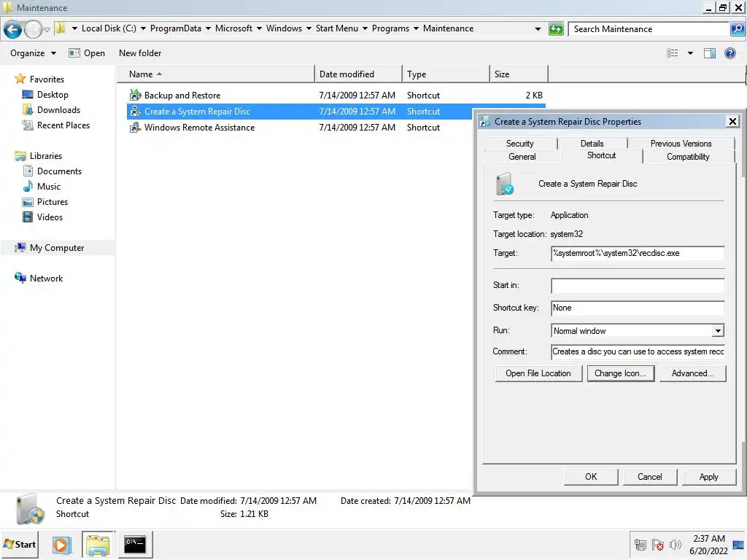Screen dimensions: 747x560
Task: Click the network error tray icon
Action: [x=657, y=545]
